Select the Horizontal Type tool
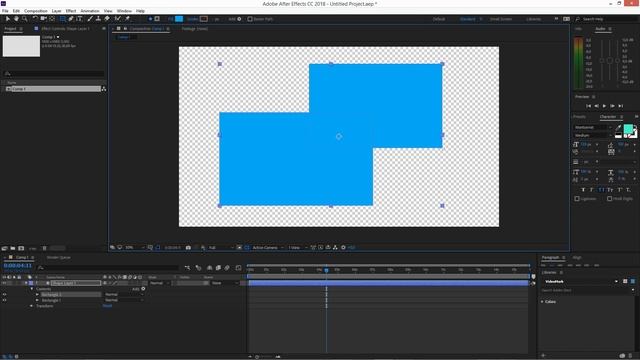Screen dimensions: 640x360 80,19
